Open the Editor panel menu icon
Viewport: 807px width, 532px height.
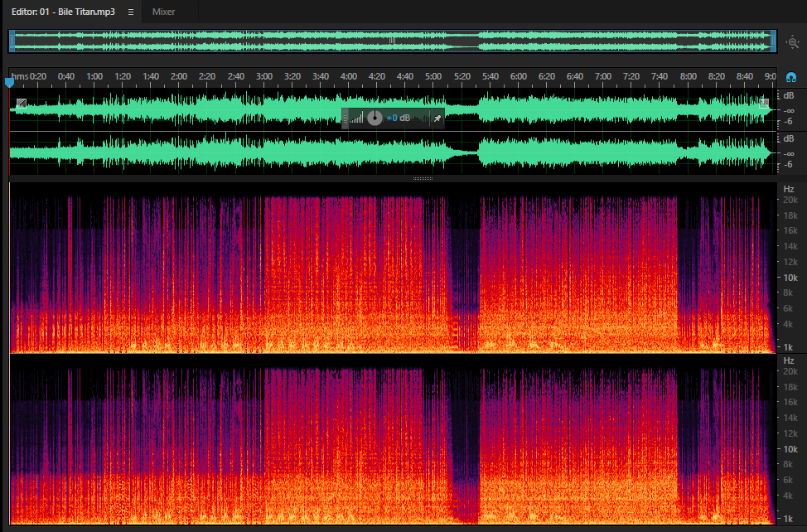131,12
